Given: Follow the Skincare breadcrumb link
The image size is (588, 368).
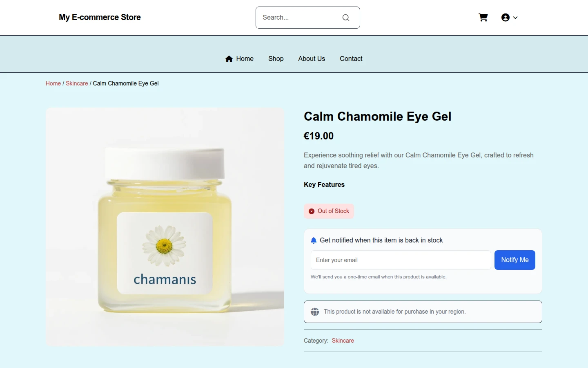Looking at the screenshot, I should click(77, 83).
